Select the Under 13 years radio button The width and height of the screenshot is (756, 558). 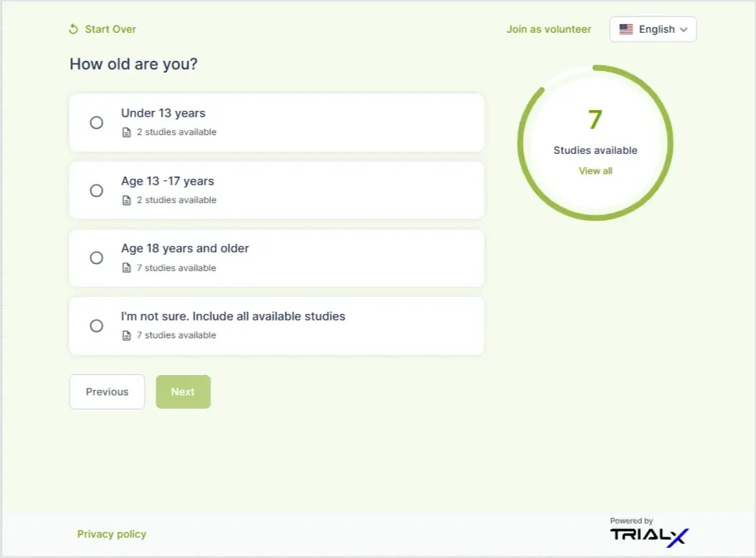tap(96, 123)
